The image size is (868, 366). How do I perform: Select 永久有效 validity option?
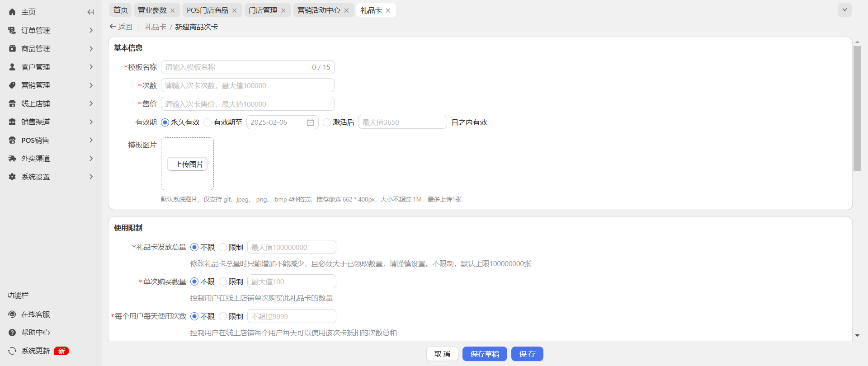(165, 122)
